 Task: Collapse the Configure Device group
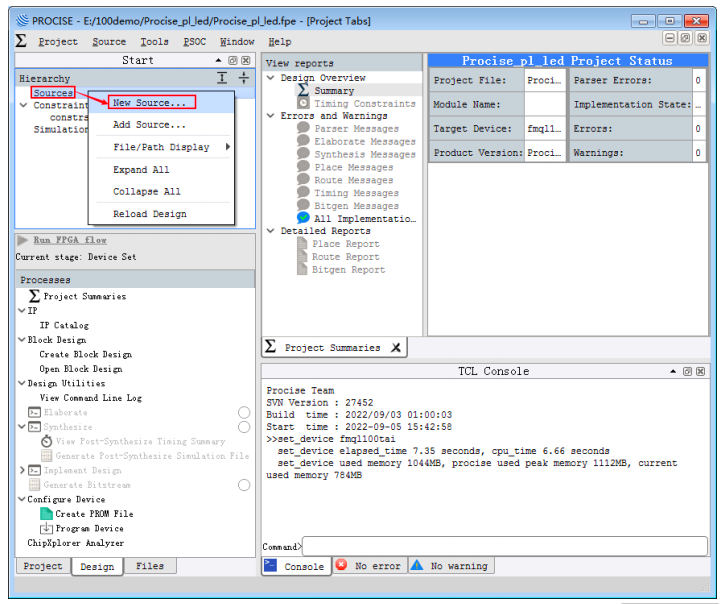point(22,499)
